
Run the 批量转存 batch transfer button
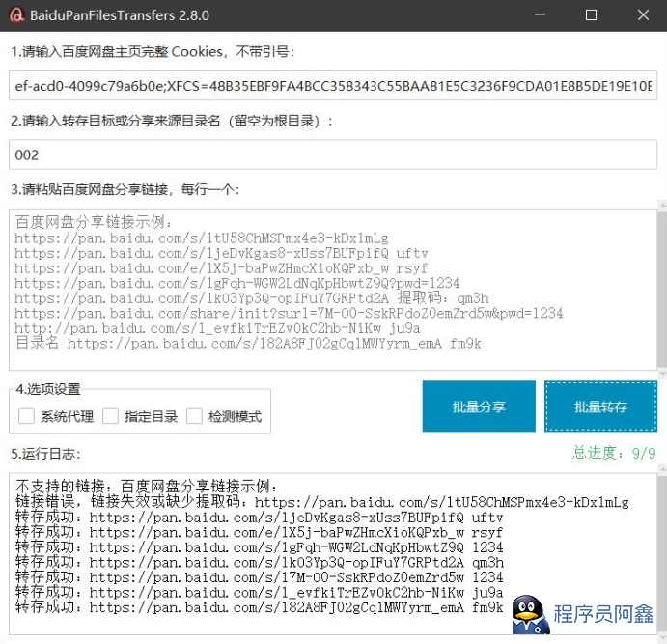point(600,406)
